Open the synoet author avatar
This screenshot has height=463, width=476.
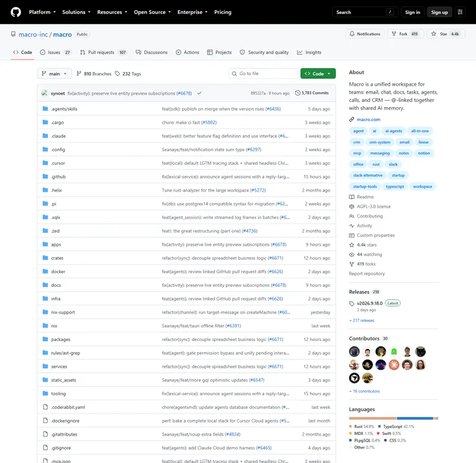tap(45, 93)
